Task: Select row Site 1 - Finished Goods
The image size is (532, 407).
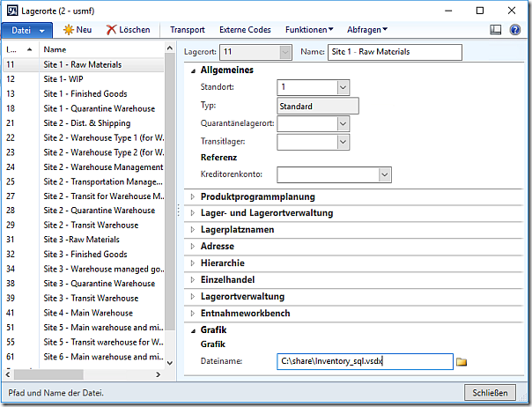Action: (x=84, y=93)
